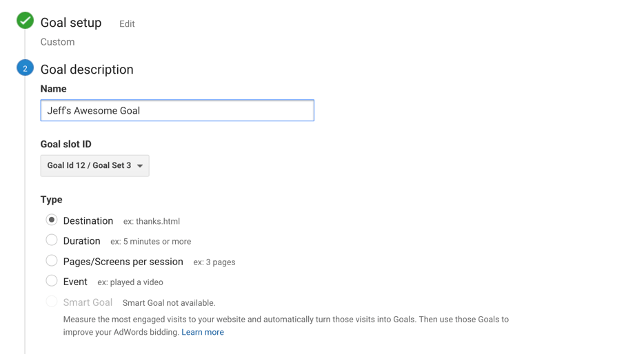Click the Smart Goal label text

coord(88,302)
